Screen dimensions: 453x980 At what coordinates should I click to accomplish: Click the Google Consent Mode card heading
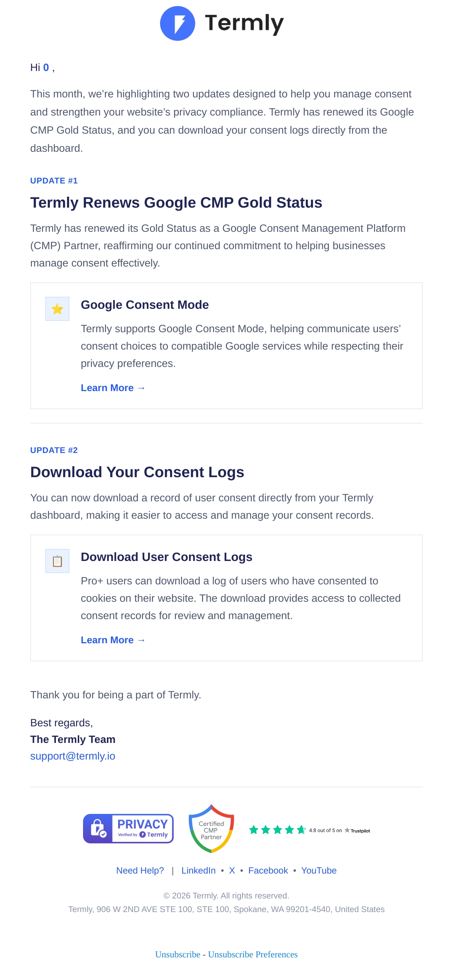point(145,305)
